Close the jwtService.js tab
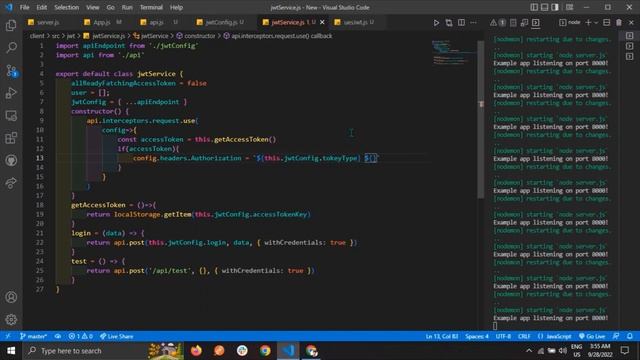Viewport: 640px width, 360px height. [322, 22]
